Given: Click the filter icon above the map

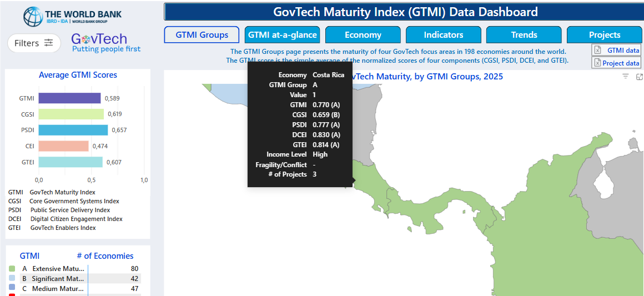Looking at the screenshot, I should coord(626,77).
